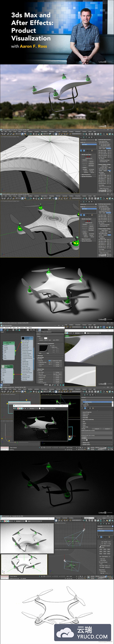Expand Operator Parameters rollout in the full drone window
The image size is (114, 644).
[x=88, y=241]
